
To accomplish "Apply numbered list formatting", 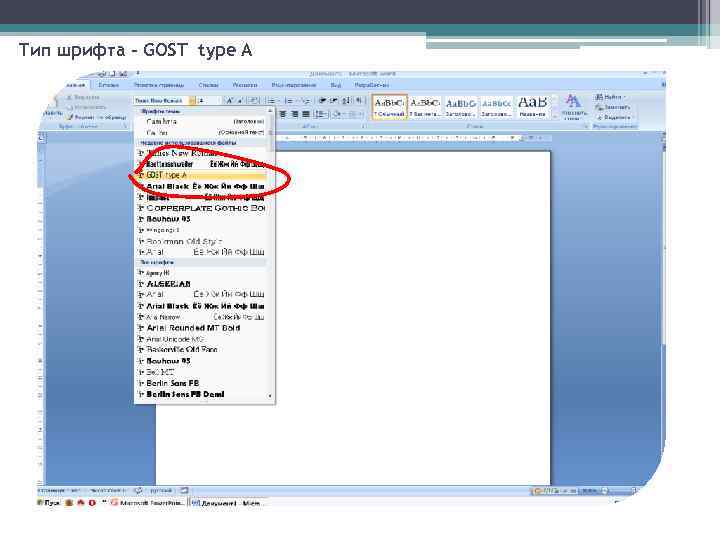I will point(290,101).
